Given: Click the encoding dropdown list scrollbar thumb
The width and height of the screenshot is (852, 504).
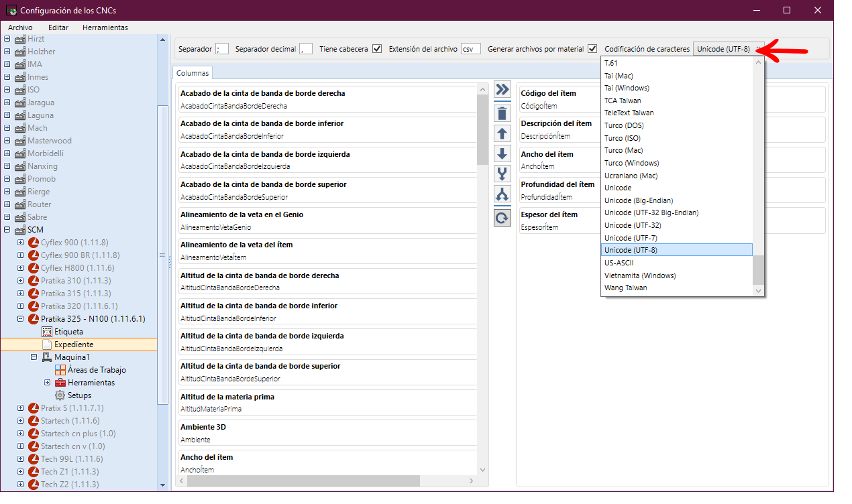Looking at the screenshot, I should click(759, 269).
